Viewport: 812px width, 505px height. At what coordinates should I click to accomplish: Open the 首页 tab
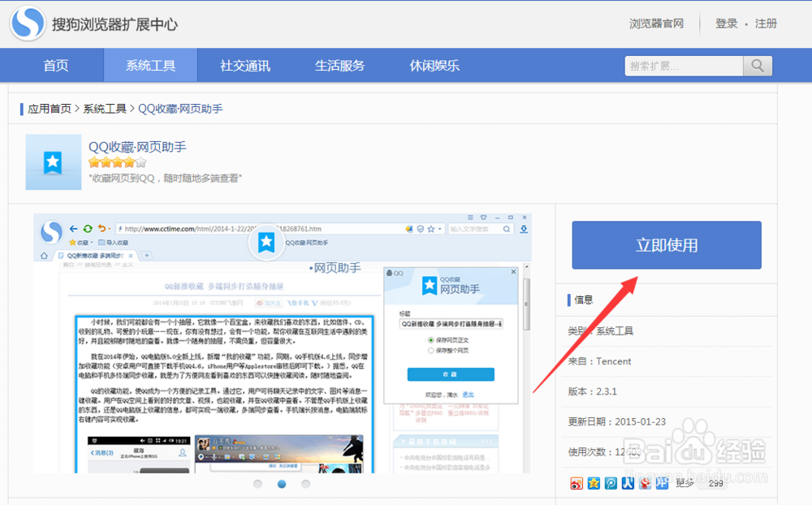56,66
